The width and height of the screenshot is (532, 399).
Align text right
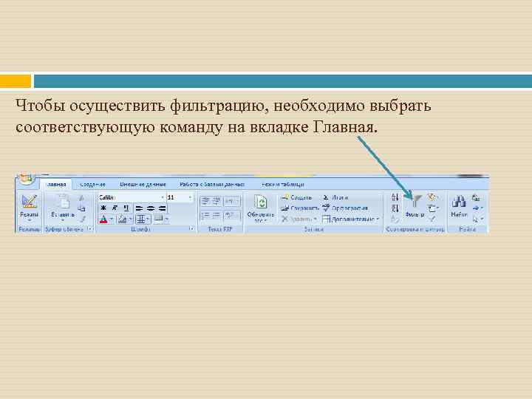162,208
